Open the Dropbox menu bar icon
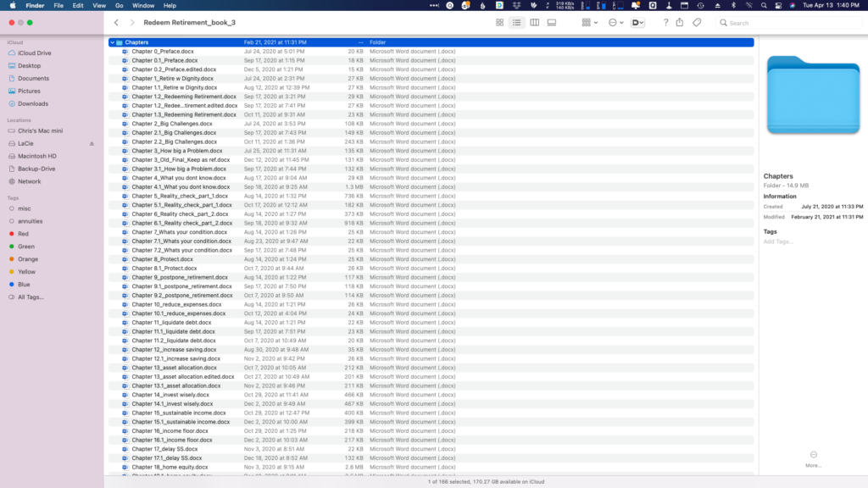 [516, 6]
